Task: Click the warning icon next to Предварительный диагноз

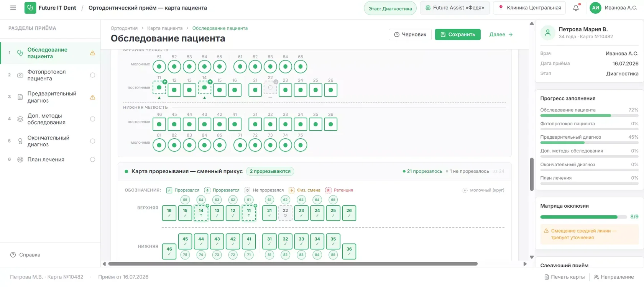Action: [x=92, y=97]
